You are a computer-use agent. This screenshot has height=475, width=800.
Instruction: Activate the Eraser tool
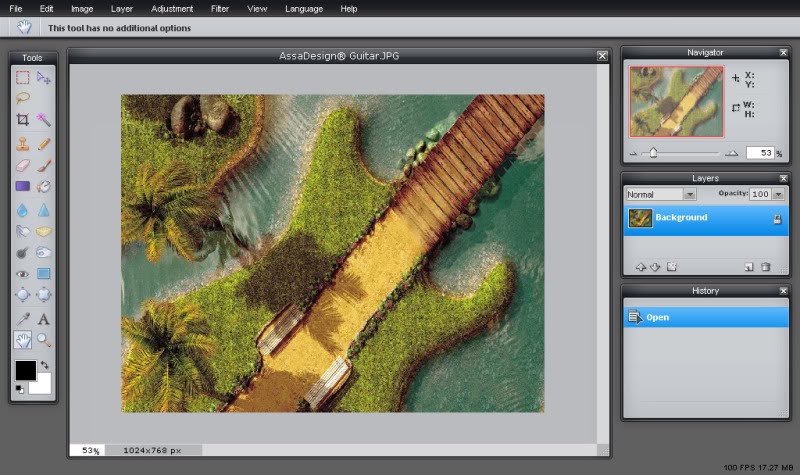pos(22,165)
